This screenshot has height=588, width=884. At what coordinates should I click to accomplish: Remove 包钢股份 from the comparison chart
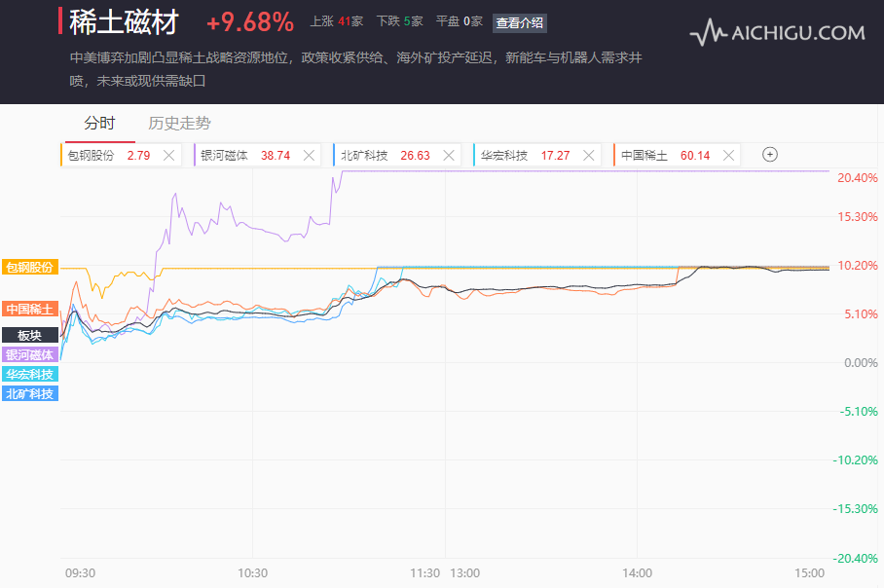click(169, 155)
